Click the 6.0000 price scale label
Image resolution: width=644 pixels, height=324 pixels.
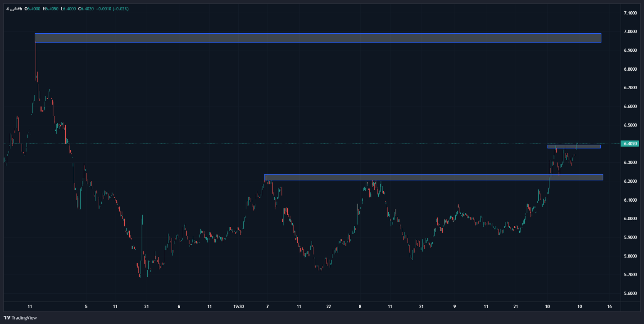(x=629, y=219)
